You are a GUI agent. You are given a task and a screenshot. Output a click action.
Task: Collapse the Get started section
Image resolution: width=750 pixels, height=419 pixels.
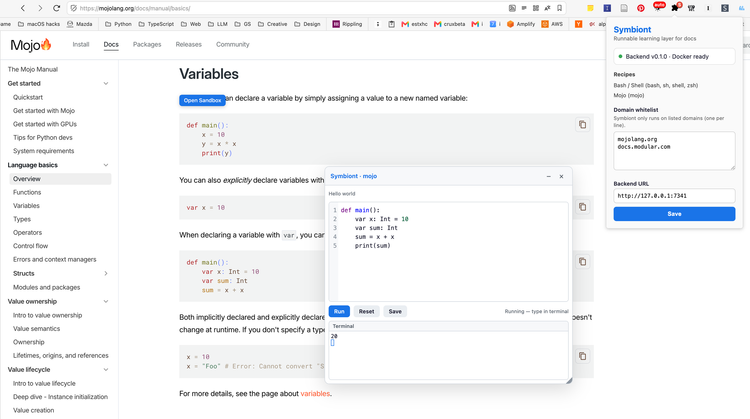106,83
